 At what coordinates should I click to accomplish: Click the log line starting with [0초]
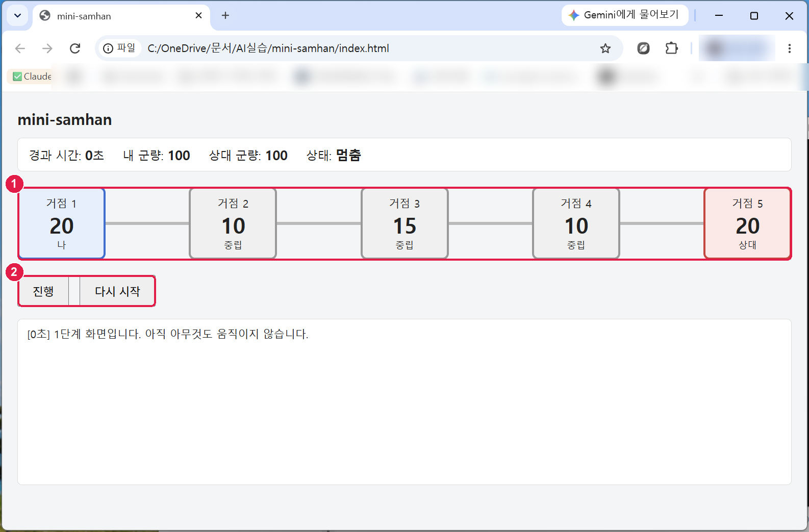[x=168, y=334]
